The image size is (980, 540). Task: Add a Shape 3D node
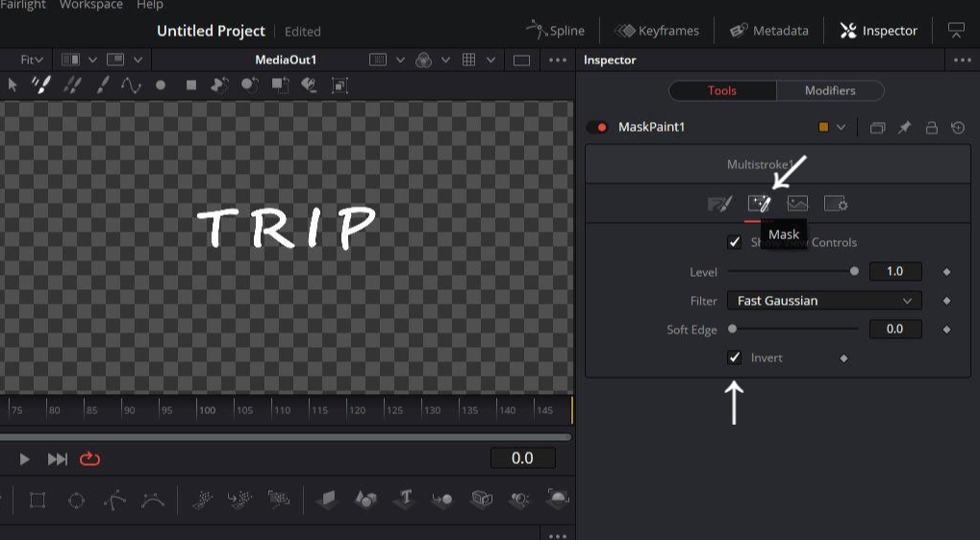[365, 500]
